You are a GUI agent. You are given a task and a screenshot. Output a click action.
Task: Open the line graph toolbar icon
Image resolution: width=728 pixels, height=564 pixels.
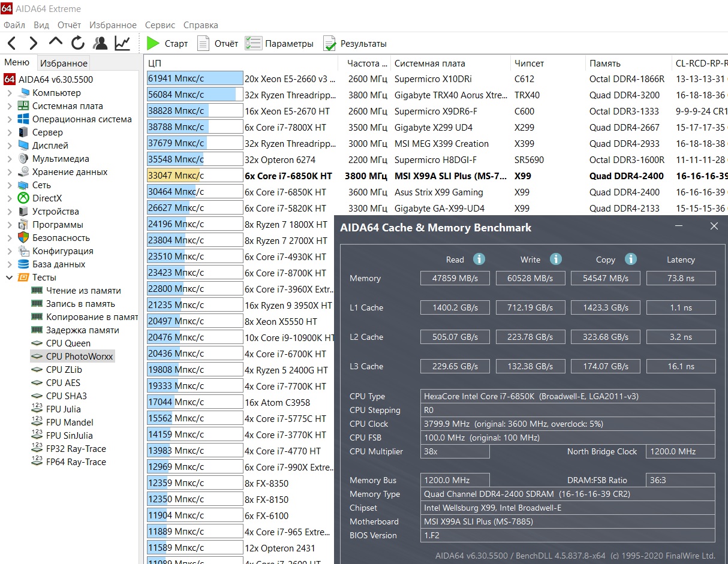click(x=122, y=43)
